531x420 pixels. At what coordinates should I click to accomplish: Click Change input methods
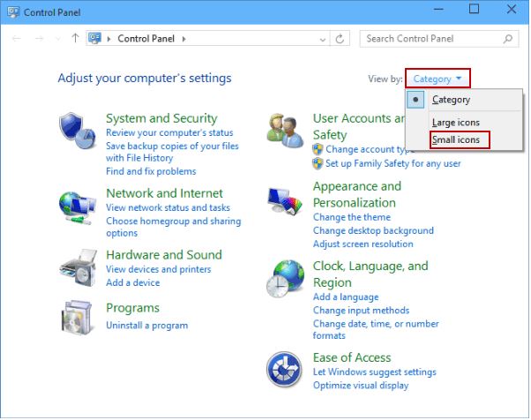[x=361, y=311]
